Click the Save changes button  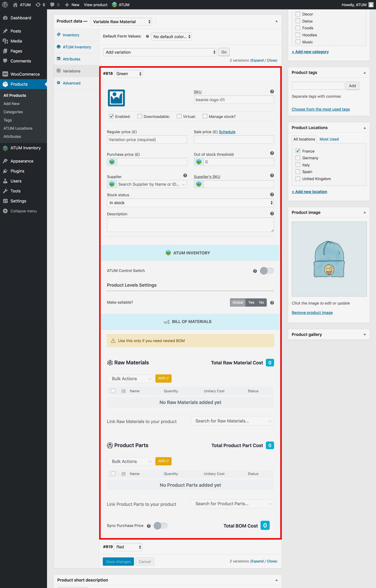tap(118, 562)
